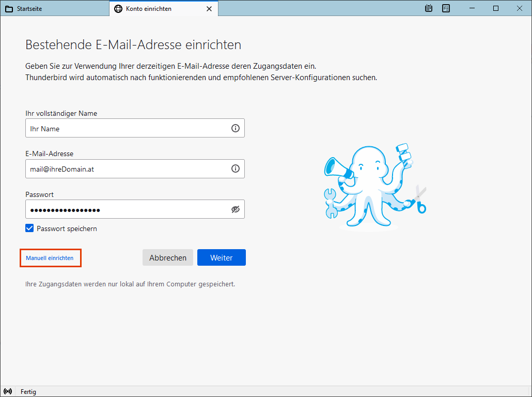This screenshot has height=397, width=532.
Task: Switch to the Startseite tab
Action: click(54, 9)
